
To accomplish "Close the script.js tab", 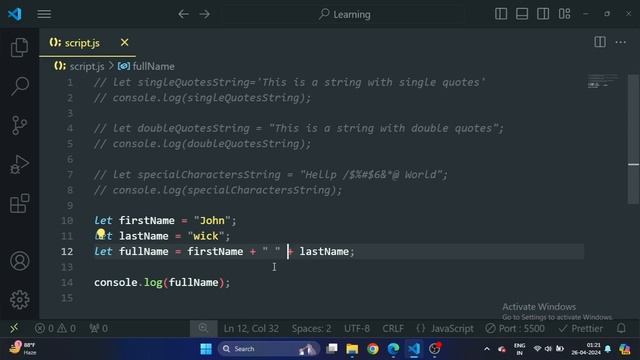I will pyautogui.click(x=124, y=42).
